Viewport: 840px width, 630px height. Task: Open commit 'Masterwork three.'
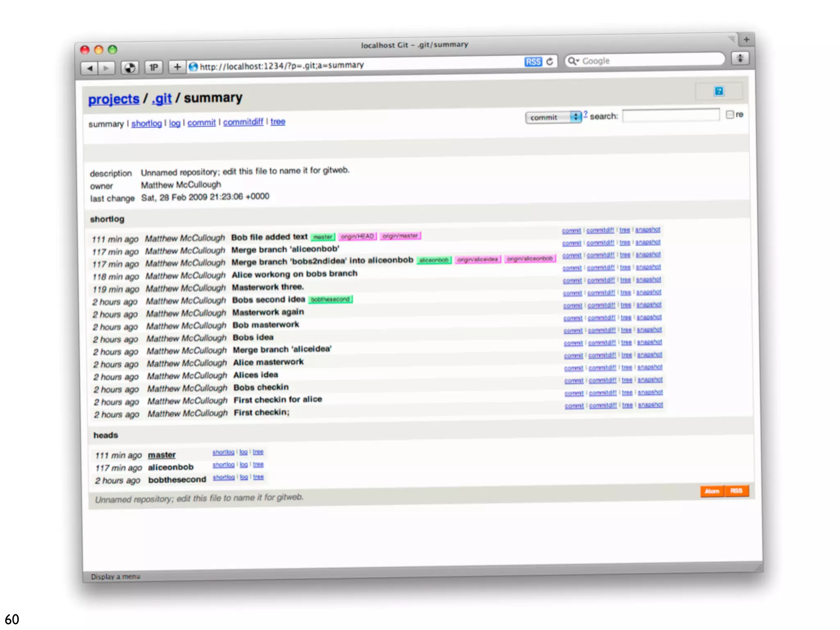(x=268, y=287)
